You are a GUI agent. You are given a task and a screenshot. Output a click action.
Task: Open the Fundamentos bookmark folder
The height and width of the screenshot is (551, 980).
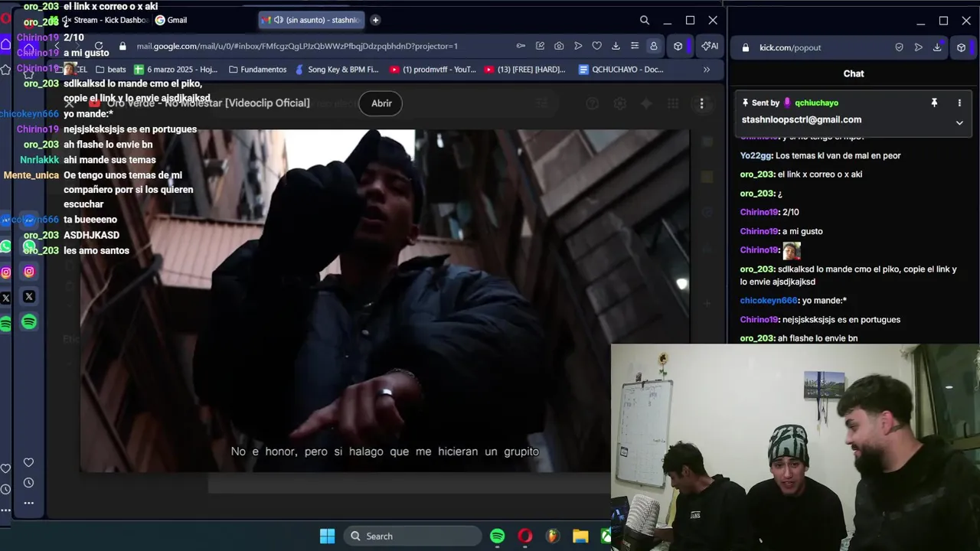(257, 70)
